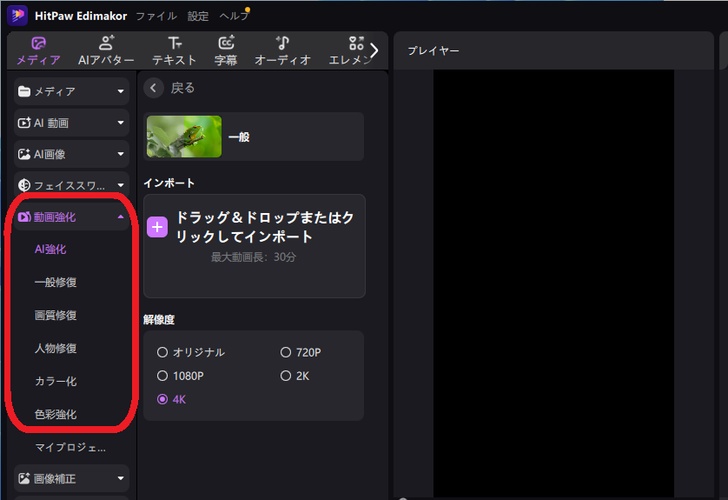Click the 一般 model label
Image resolution: width=728 pixels, height=500 pixels.
tap(239, 137)
